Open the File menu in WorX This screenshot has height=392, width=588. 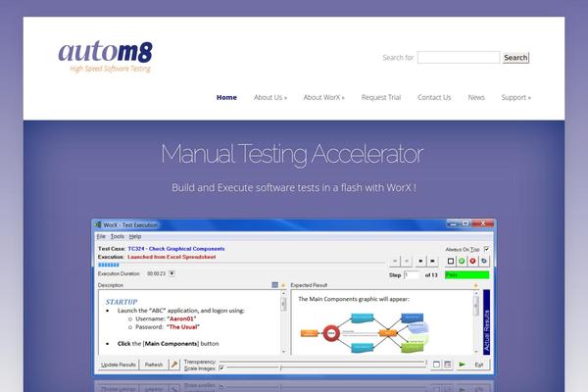point(101,236)
